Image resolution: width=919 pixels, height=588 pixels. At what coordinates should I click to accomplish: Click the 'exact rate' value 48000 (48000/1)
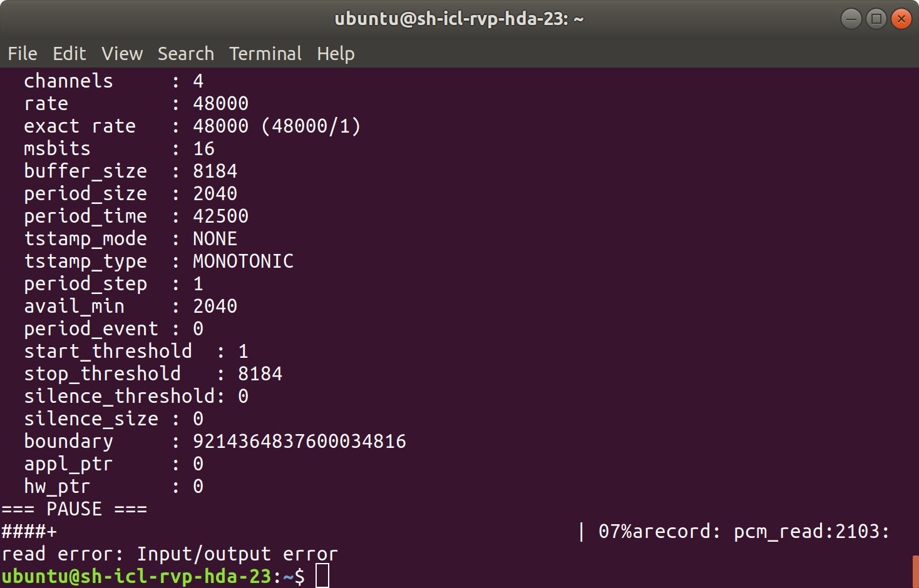click(277, 126)
